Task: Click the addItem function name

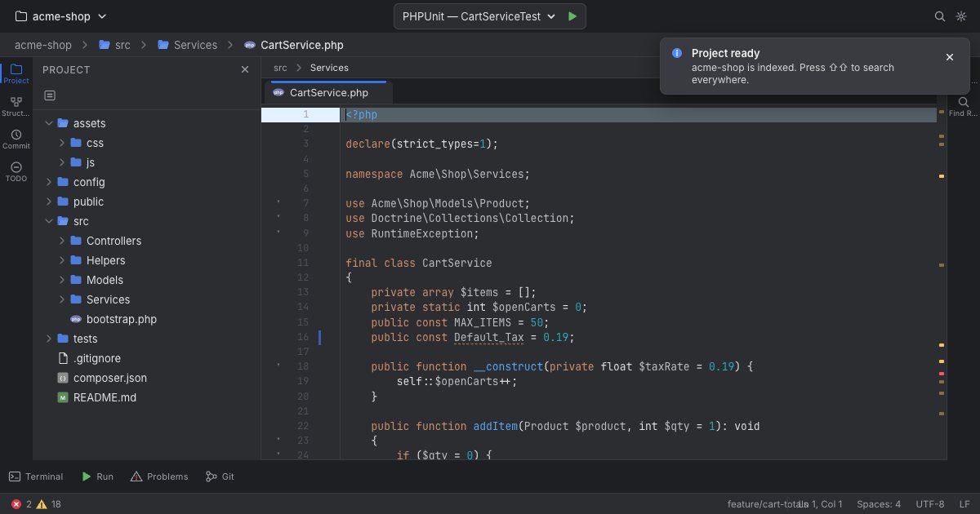Action: coord(496,426)
